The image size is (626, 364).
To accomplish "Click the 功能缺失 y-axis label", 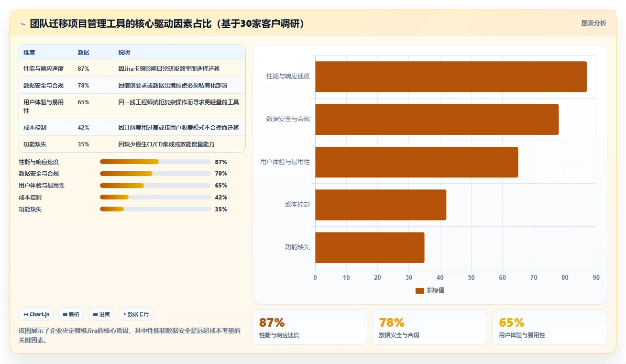I will tap(297, 247).
